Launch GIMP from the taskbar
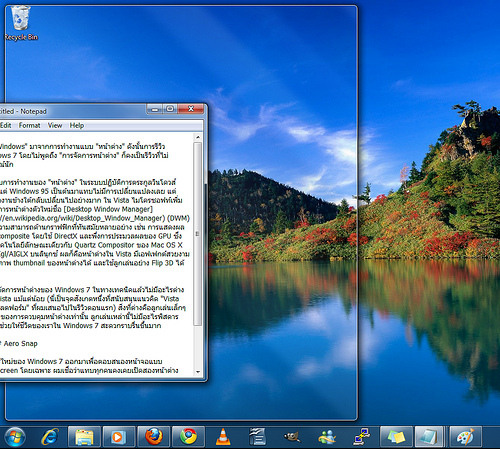 tap(292, 437)
